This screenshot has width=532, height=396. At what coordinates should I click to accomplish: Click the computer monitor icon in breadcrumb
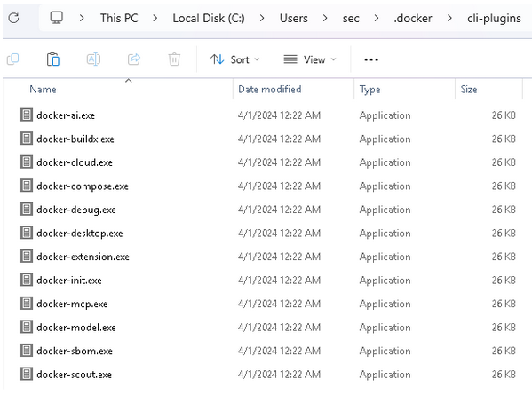coord(56,18)
